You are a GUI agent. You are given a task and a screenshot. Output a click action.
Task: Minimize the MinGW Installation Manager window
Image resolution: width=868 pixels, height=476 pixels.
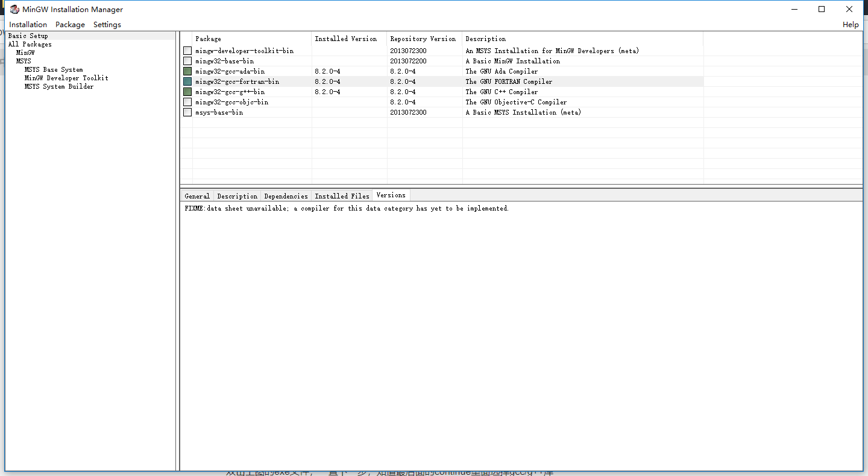click(x=794, y=9)
